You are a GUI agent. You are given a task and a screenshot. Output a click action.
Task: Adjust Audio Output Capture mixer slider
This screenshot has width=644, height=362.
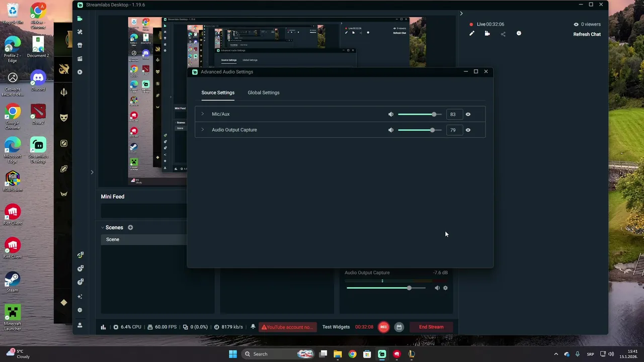point(386,288)
